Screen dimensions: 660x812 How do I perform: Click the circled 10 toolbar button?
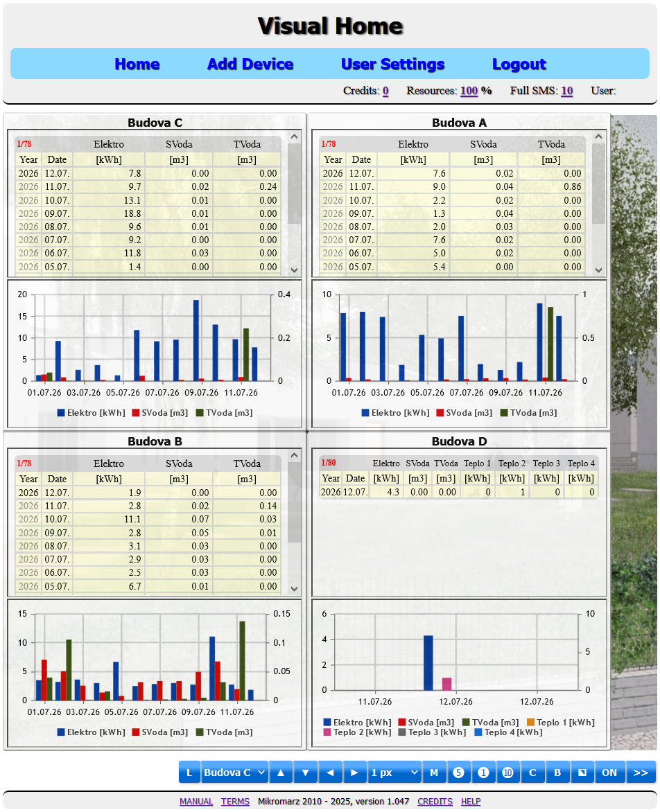click(507, 772)
